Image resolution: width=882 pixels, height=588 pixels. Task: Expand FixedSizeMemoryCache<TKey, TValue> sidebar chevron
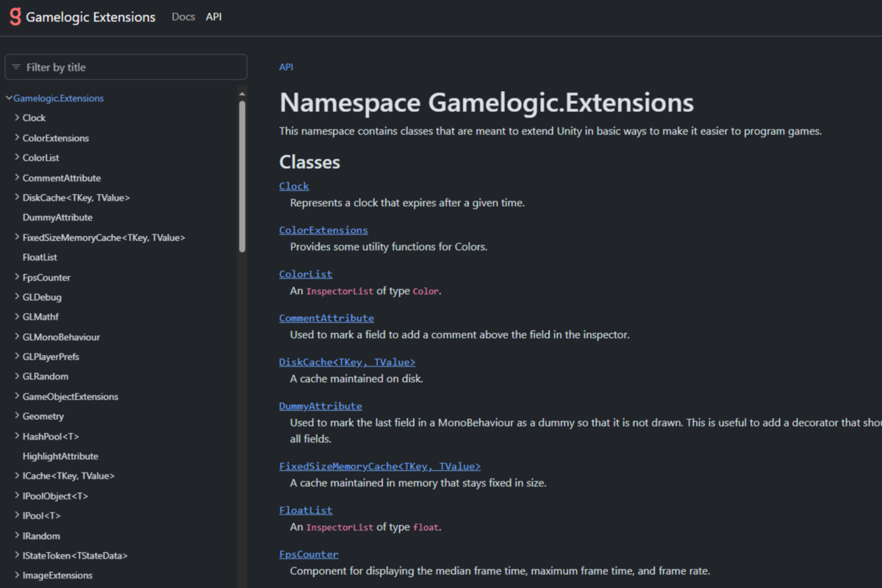tap(17, 237)
